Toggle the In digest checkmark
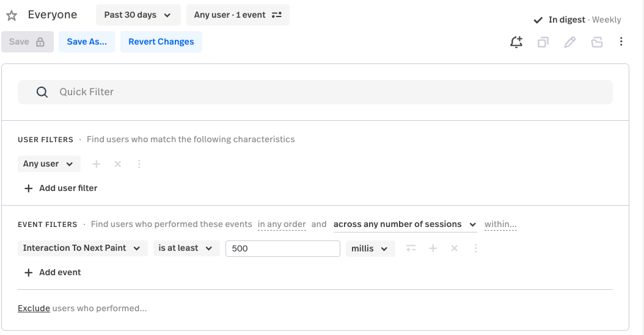Screen dimensions: 644x335 (x=538, y=20)
